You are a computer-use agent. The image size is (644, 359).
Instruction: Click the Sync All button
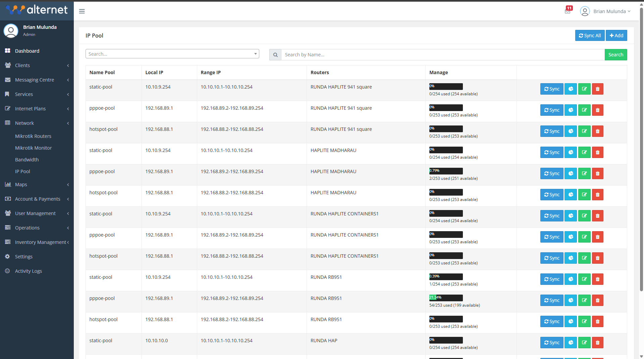click(x=589, y=35)
